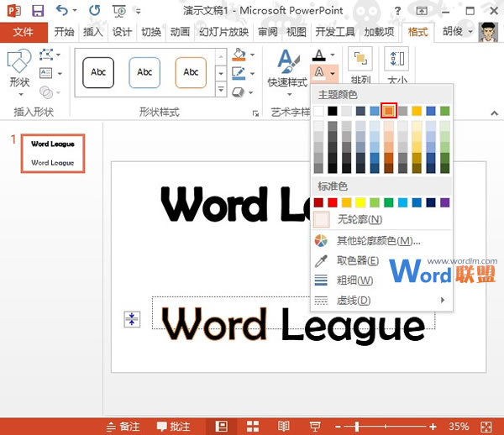The height and width of the screenshot is (435, 504).
Task: Open PowerPoint help question mark
Action: point(397,11)
